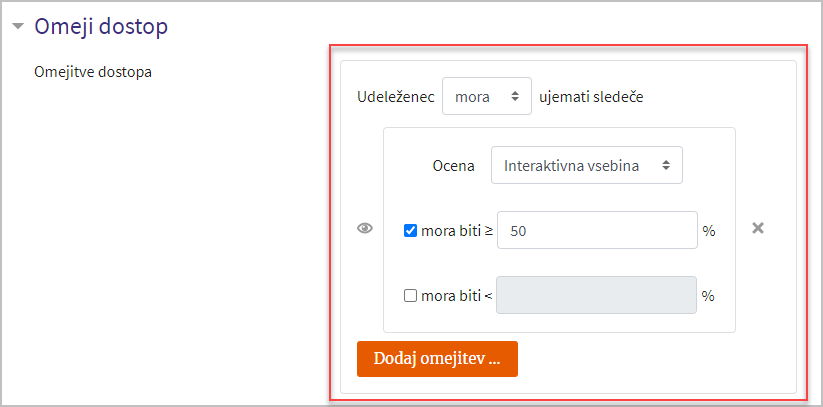Open the 'mora' dropdown next to Udeleženec

[487, 96]
